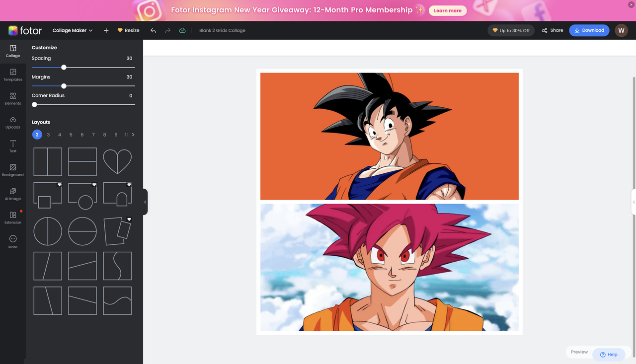
Task: Select the top collage photo with orange background
Action: [x=390, y=136]
